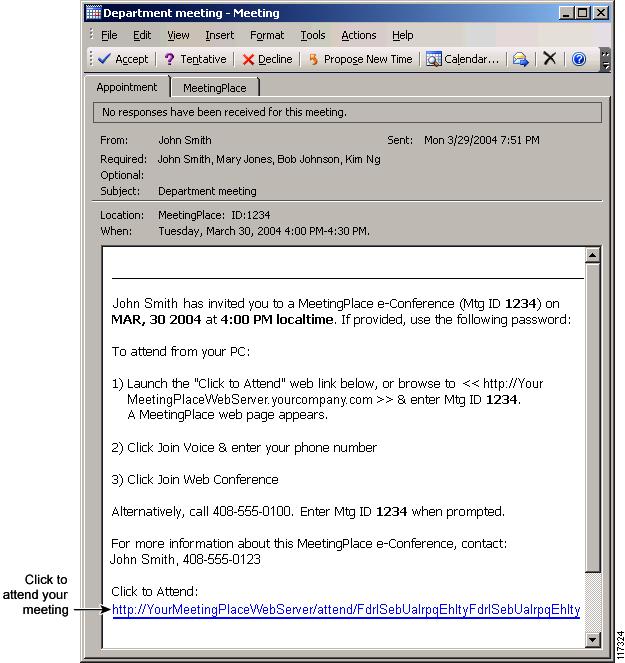Viewport: 625px width, 663px height.
Task: Open the Calendar view button
Action: tap(463, 59)
